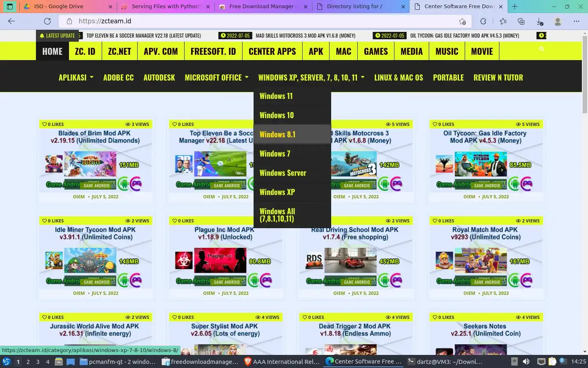Viewport: 588px width, 368px height.
Task: Select Windows 8.1 from the dropdown
Action: pos(292,135)
